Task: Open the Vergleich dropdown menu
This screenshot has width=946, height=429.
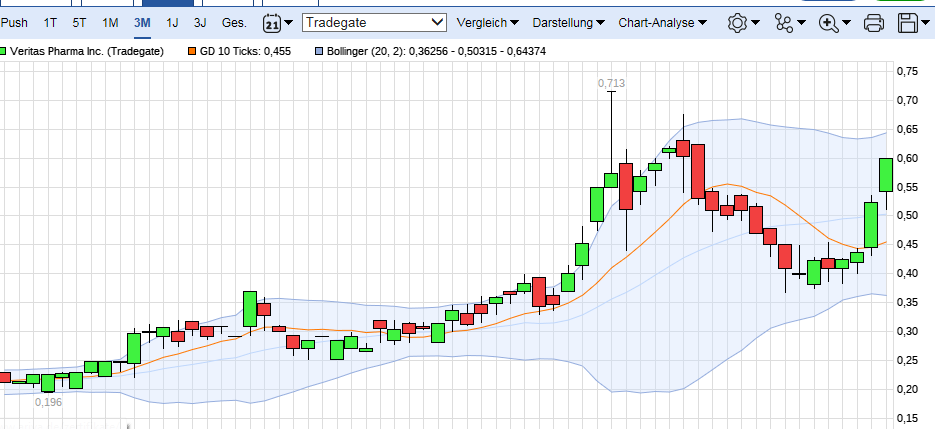Action: pos(487,22)
